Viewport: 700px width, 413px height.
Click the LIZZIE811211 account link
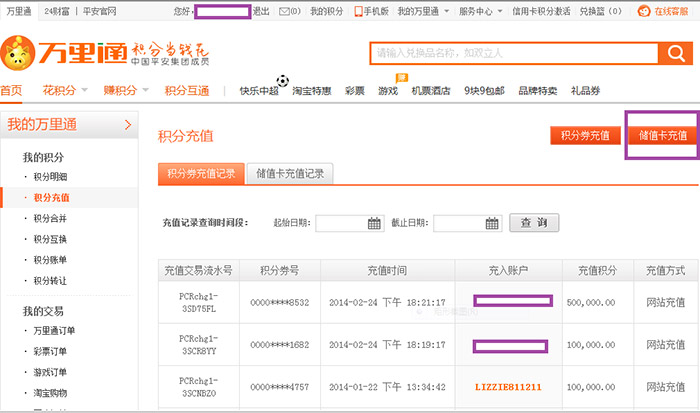tap(508, 387)
